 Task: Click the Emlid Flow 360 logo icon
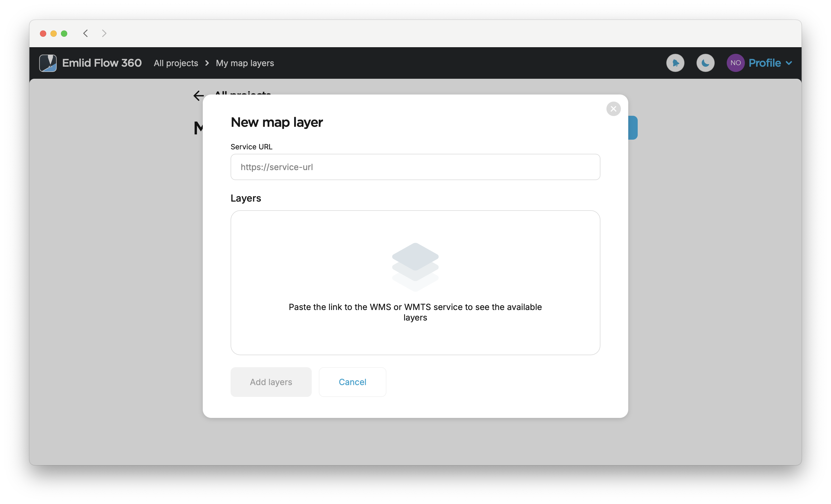[48, 63]
